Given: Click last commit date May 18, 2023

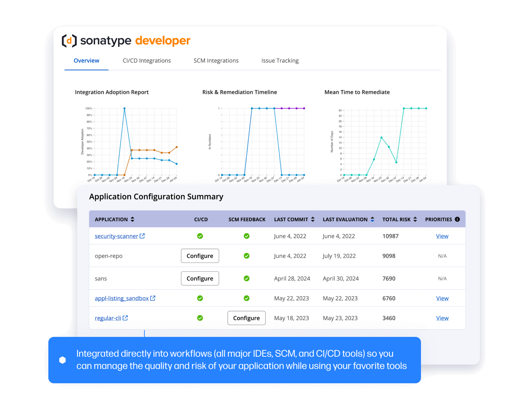Looking at the screenshot, I should point(291,318).
